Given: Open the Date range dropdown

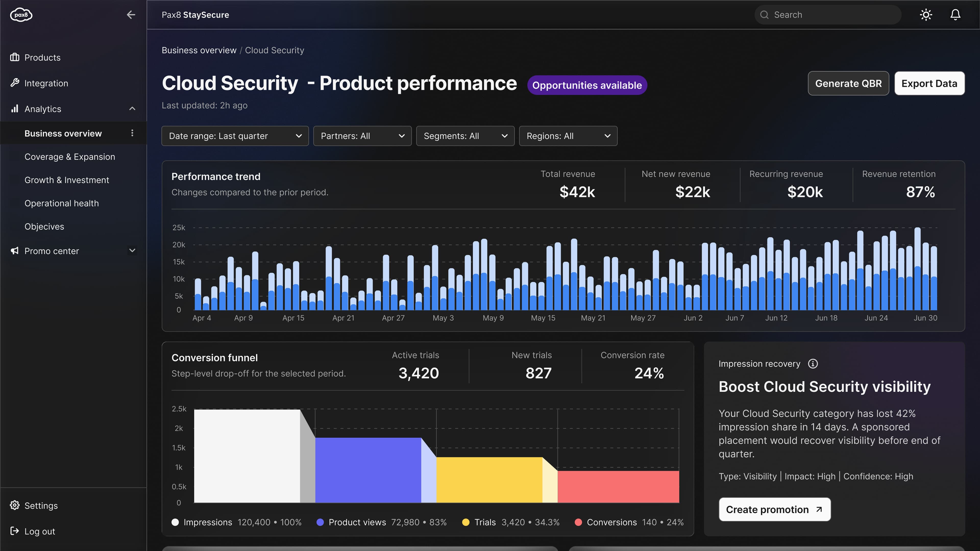Looking at the screenshot, I should [235, 136].
